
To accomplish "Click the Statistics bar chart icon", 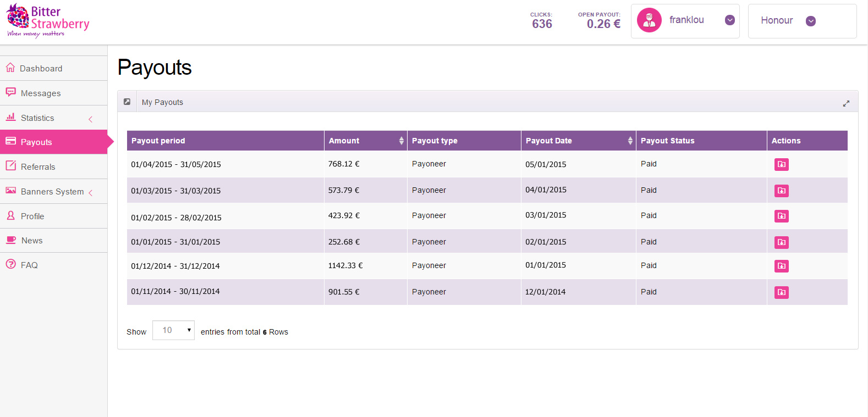I will tap(10, 116).
